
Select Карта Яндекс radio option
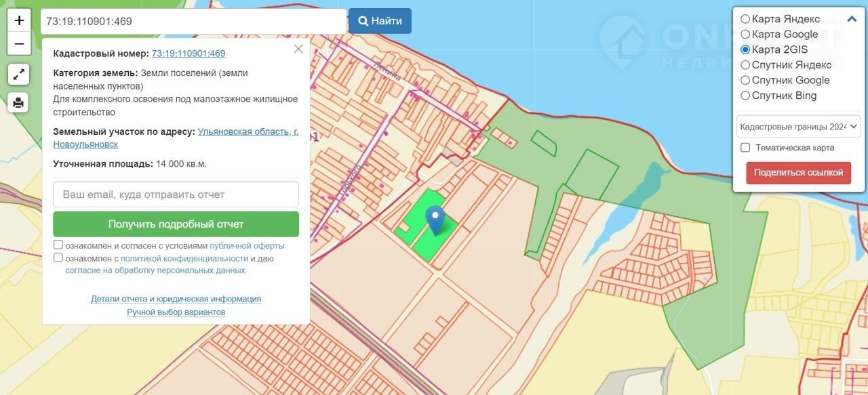[x=745, y=19]
